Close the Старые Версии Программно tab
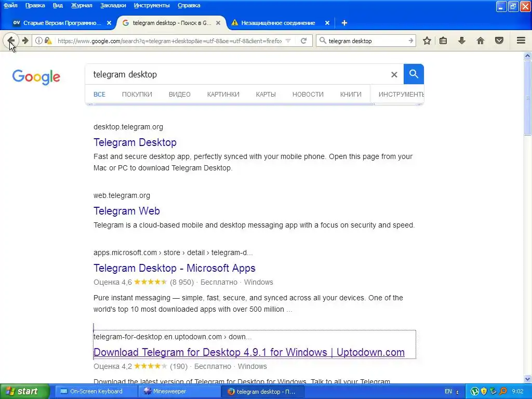532x399 pixels. tap(109, 23)
